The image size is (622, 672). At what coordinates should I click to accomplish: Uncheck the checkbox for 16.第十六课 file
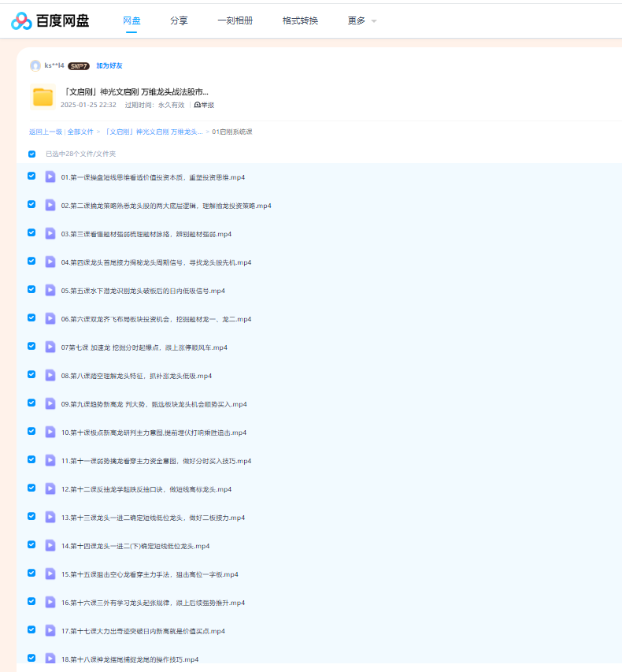coord(31,601)
